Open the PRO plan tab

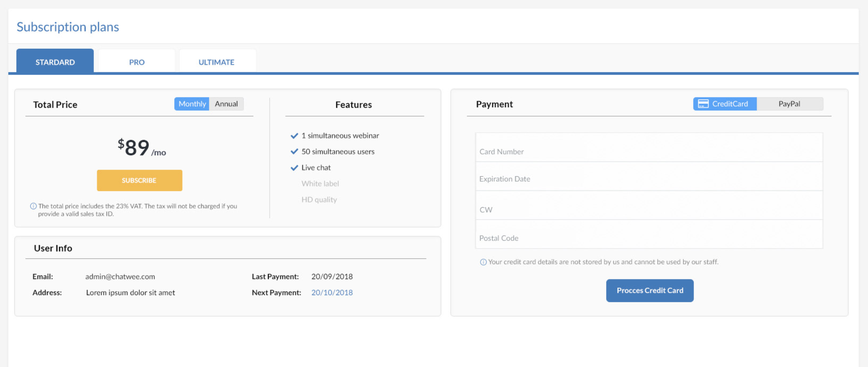pyautogui.click(x=136, y=62)
